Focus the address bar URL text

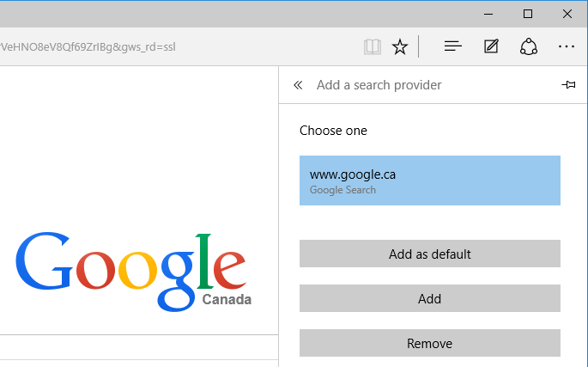pyautogui.click(x=88, y=47)
